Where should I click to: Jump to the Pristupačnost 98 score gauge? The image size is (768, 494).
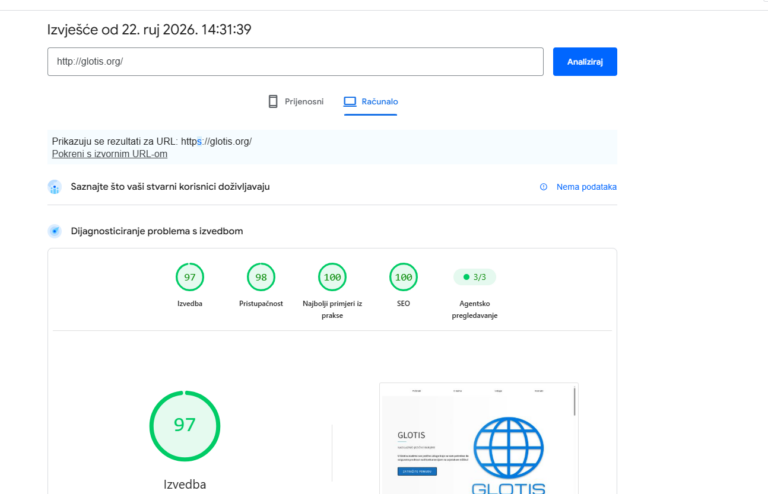pyautogui.click(x=261, y=277)
